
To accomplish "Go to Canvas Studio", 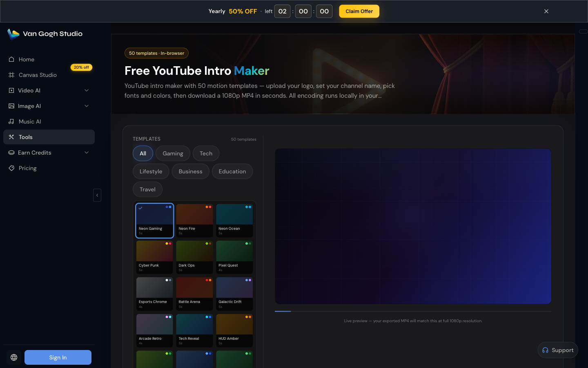I will (x=49, y=75).
